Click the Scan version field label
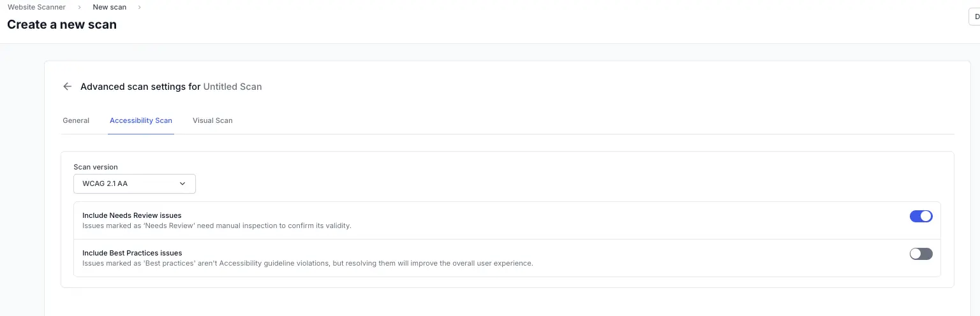980x316 pixels. coord(96,167)
